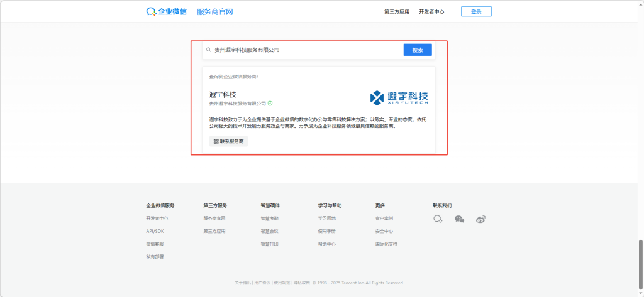Click the 遐宇科技 XIAYUTECH company logo
This screenshot has height=297, width=644.
point(399,97)
